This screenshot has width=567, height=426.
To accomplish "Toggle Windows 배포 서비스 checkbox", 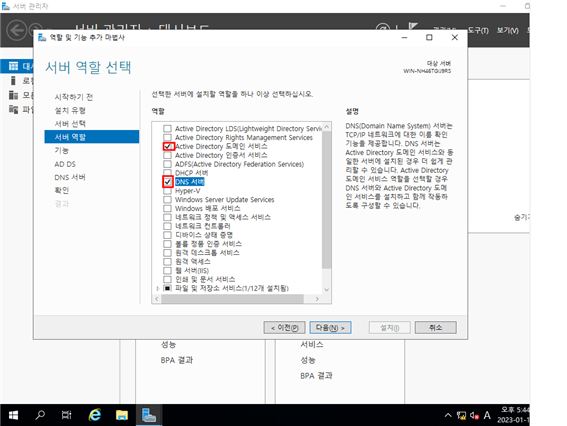I will [x=167, y=208].
